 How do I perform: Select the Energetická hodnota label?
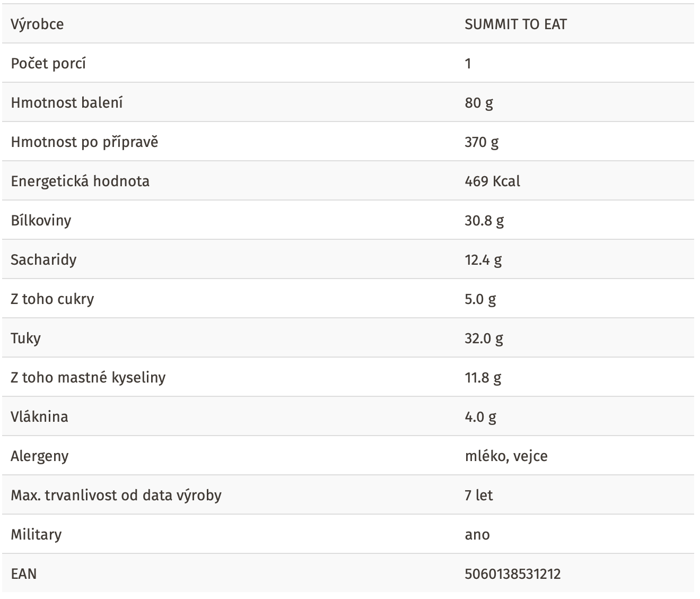pos(80,181)
